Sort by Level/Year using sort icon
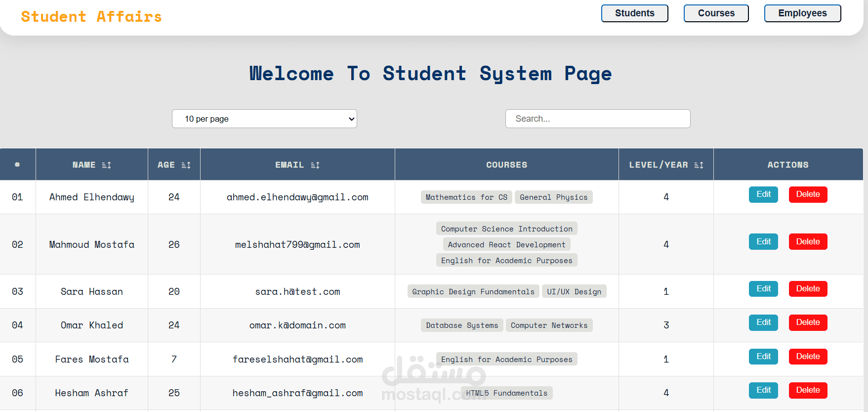This screenshot has width=868, height=412. pyautogui.click(x=699, y=165)
